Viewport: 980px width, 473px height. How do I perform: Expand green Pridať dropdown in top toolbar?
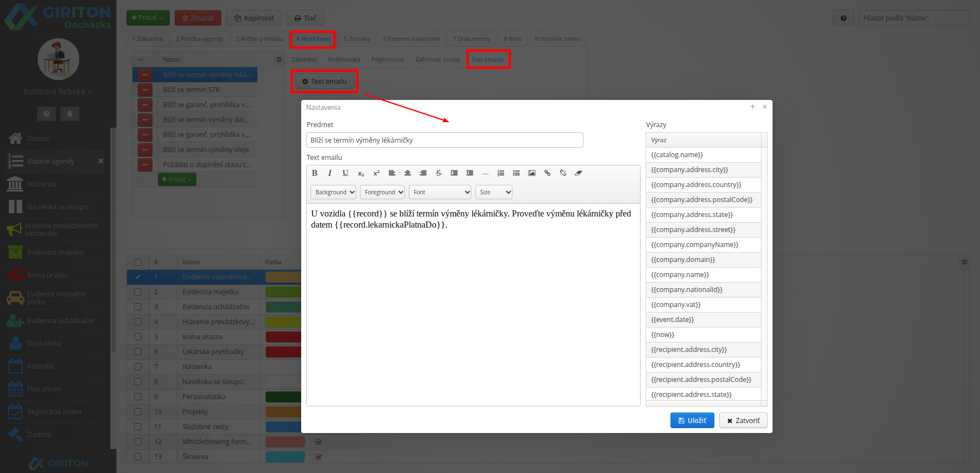coord(148,18)
